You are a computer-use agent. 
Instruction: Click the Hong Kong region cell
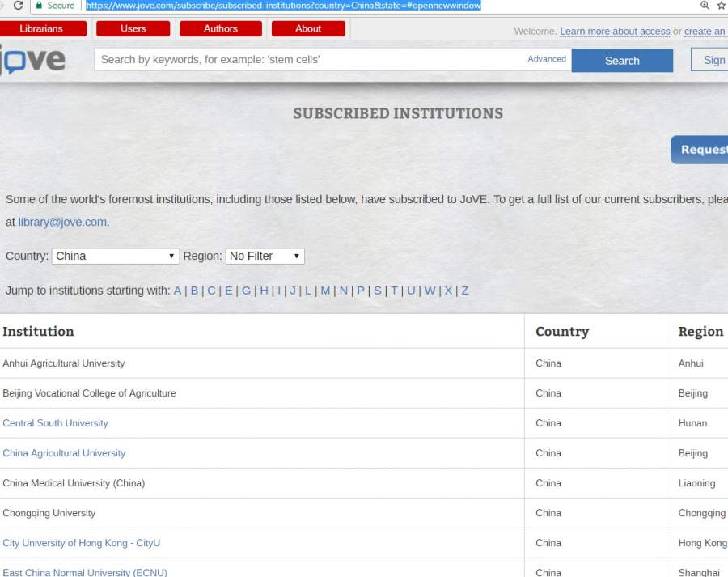point(702,543)
